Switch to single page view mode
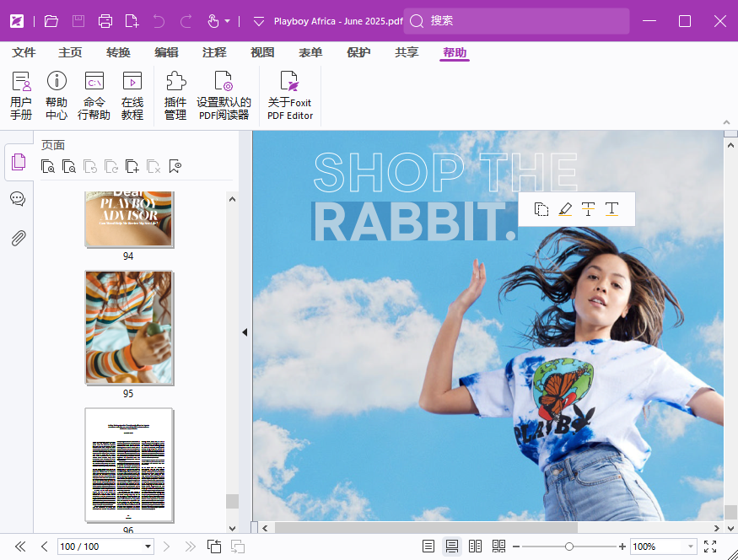 428,547
